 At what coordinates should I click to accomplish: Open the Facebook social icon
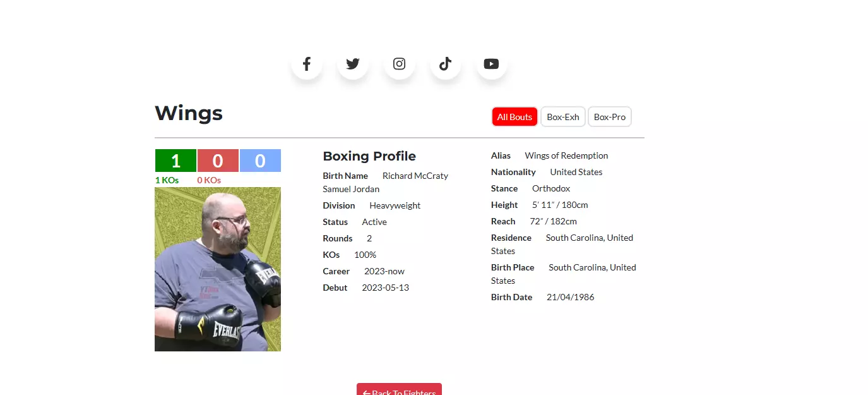coord(306,64)
